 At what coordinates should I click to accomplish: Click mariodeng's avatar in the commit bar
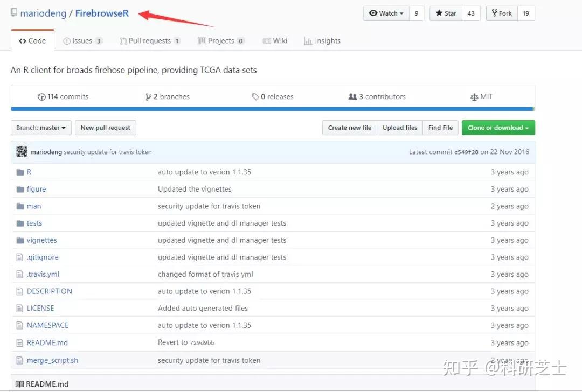coord(22,152)
